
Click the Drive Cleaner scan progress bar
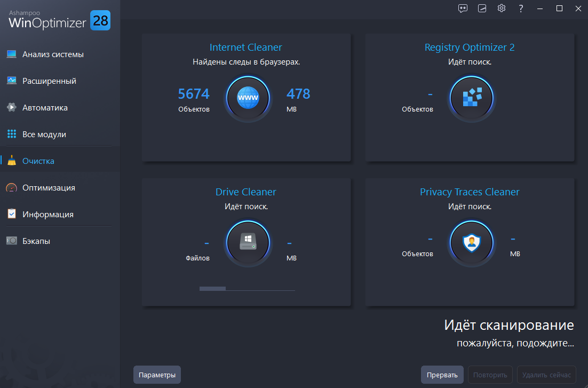coord(247,289)
